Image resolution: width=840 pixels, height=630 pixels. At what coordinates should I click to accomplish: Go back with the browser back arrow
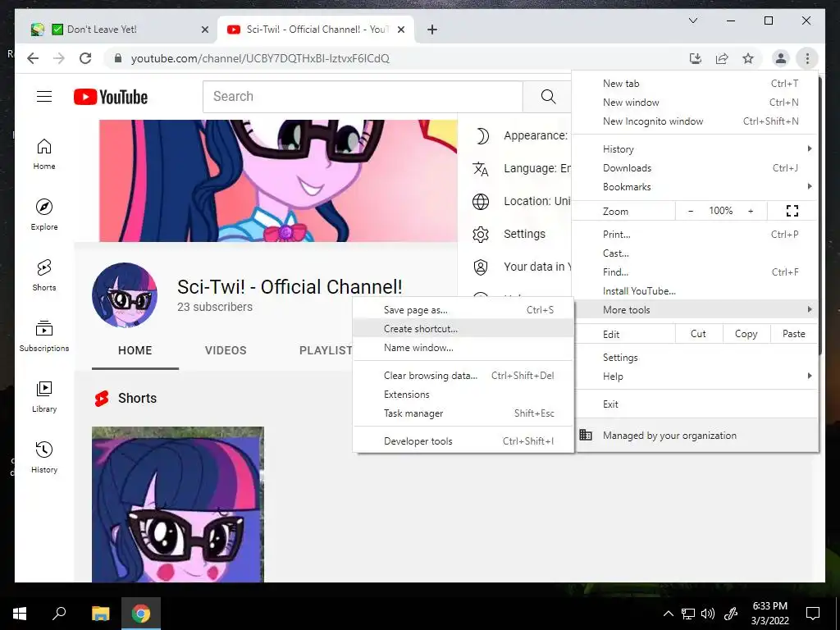pos(33,58)
